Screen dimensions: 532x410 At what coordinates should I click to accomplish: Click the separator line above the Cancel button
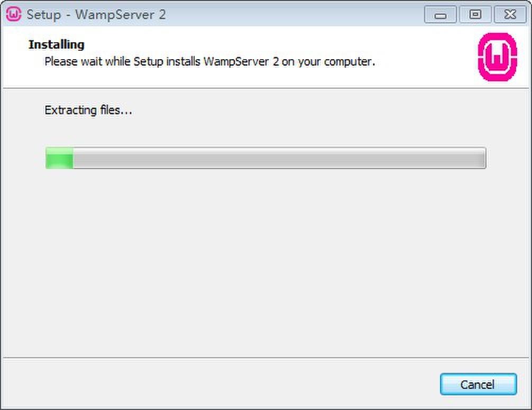pos(266,357)
